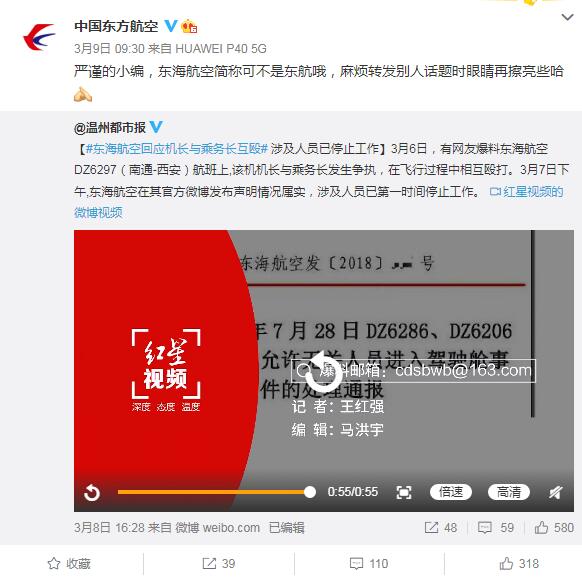Expand the post options chevron menu

pyautogui.click(x=567, y=17)
